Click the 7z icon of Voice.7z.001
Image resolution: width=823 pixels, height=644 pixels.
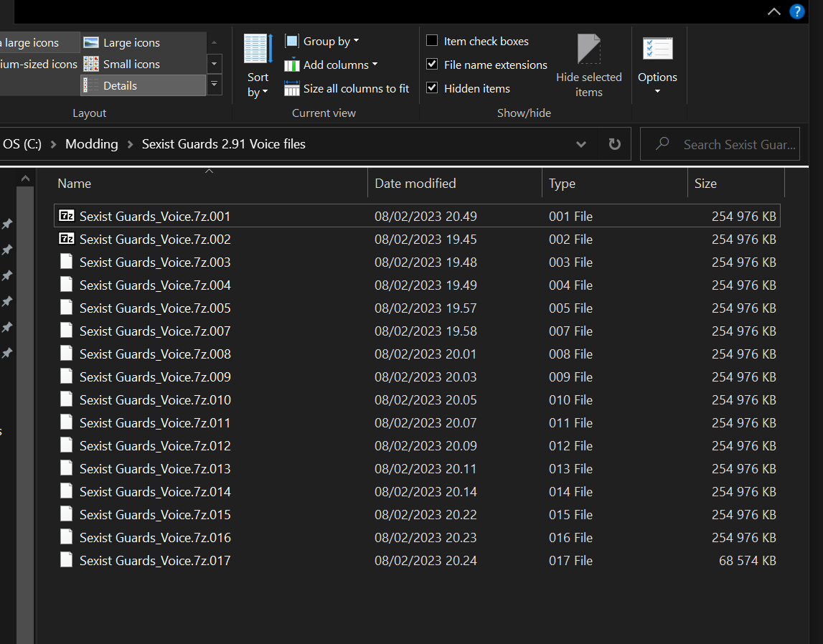click(x=66, y=216)
